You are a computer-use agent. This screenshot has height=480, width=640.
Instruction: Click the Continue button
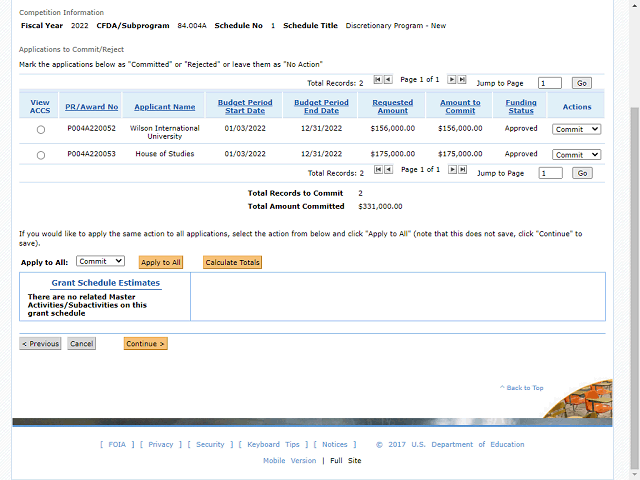(x=145, y=344)
